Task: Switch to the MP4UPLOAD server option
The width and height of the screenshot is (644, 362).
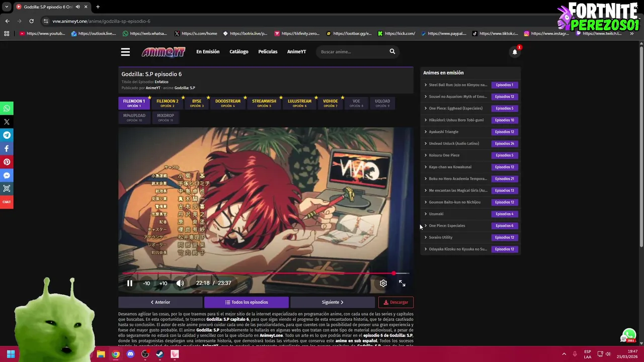Action: click(134, 118)
